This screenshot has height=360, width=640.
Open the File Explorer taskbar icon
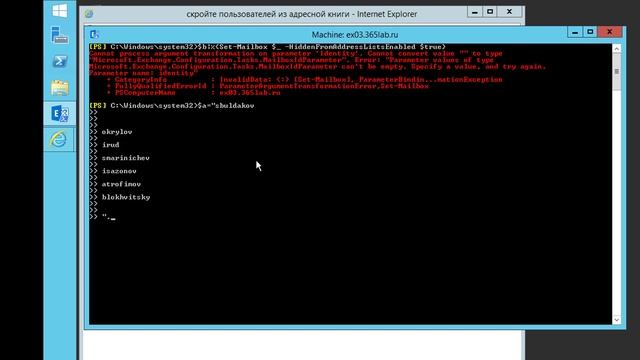click(x=60, y=87)
